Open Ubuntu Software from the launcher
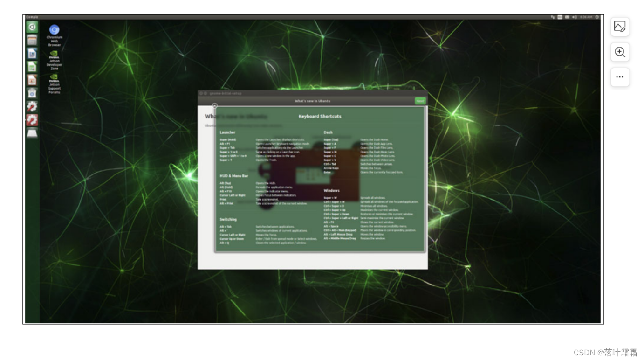 [32, 93]
